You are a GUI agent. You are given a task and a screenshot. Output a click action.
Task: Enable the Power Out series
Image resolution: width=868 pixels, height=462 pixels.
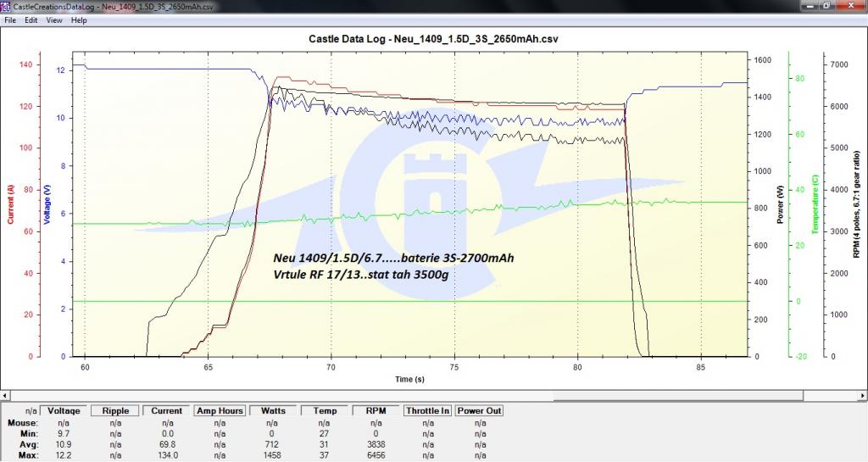pos(480,410)
